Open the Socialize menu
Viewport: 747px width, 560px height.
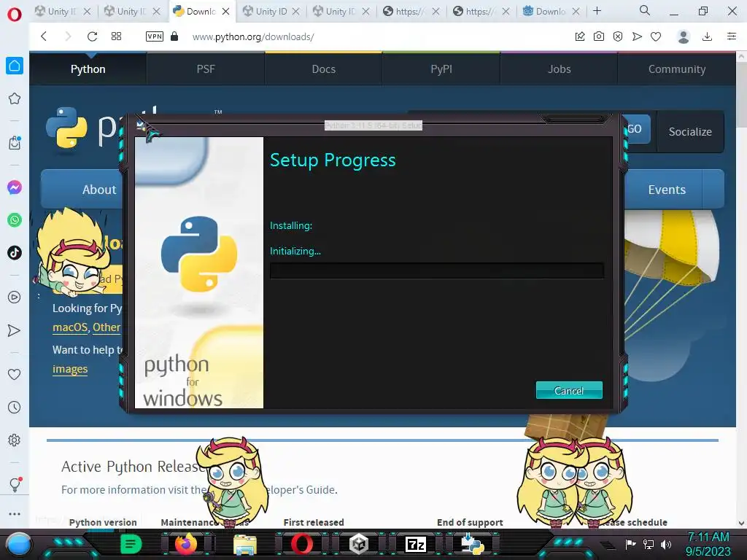click(690, 131)
